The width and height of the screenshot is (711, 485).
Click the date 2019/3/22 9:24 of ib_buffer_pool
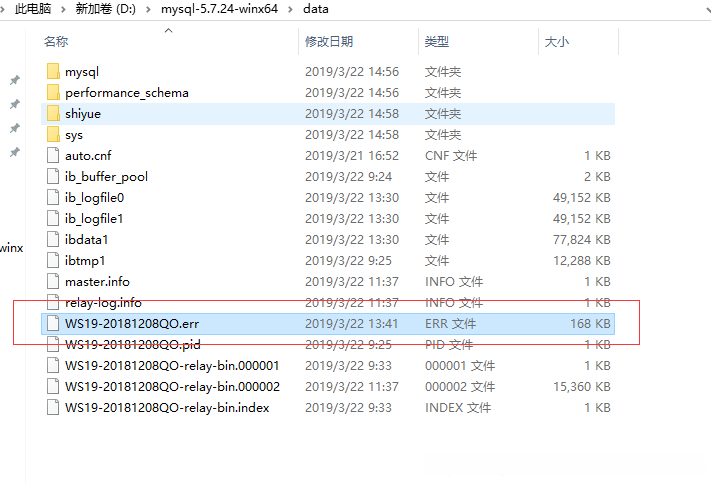click(x=348, y=176)
